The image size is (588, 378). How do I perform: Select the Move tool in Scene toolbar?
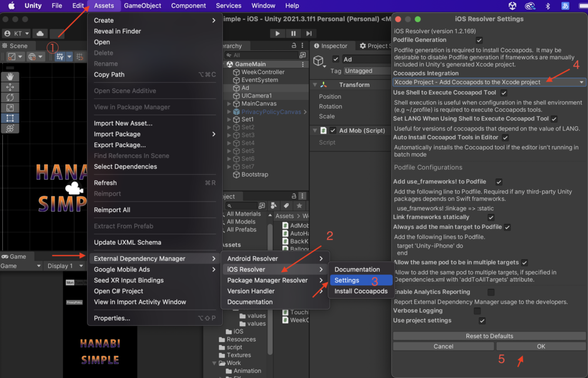pyautogui.click(x=10, y=87)
